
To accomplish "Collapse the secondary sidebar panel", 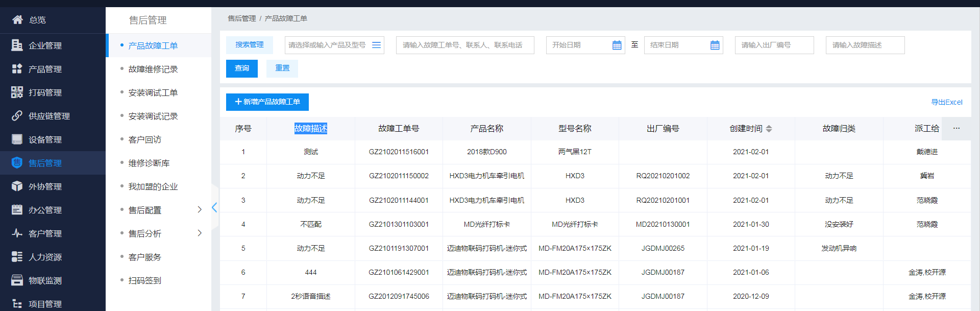I will (x=214, y=207).
